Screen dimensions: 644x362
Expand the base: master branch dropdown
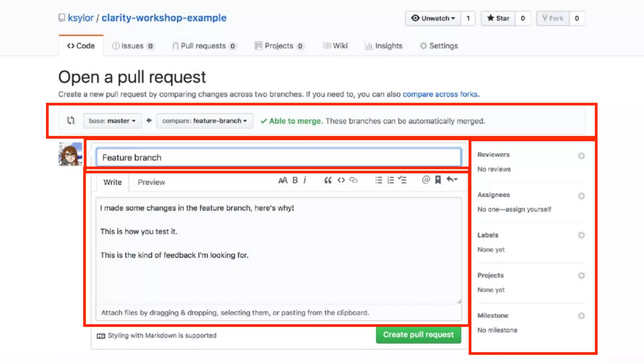(112, 121)
